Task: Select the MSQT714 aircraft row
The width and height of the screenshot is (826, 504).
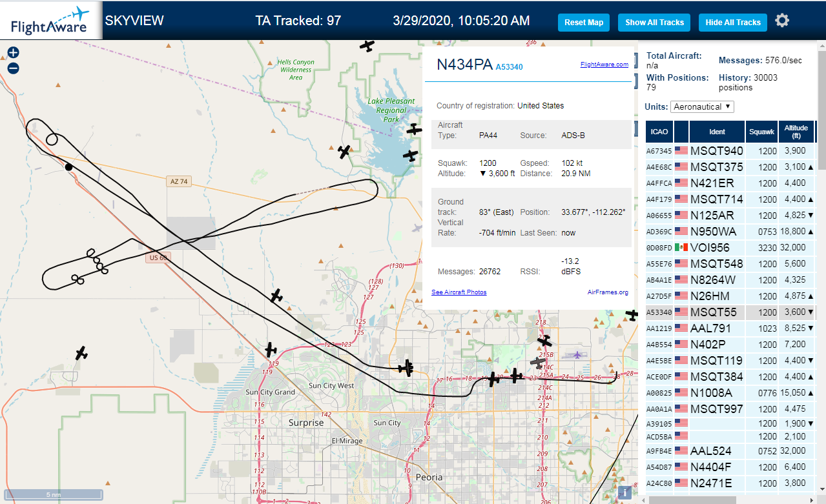Action: 730,199
